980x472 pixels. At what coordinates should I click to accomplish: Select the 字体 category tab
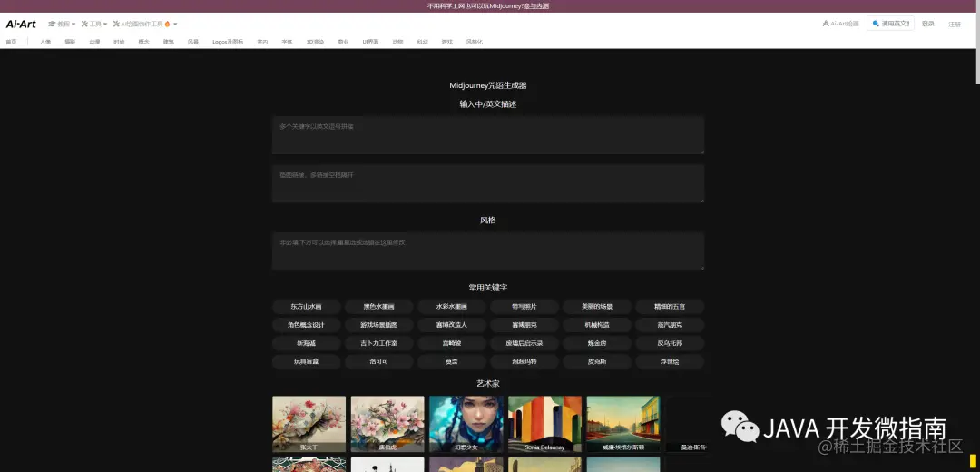point(287,42)
